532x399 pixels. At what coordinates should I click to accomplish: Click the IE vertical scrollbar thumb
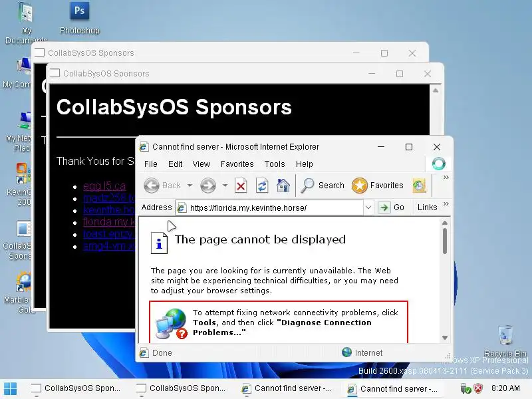coord(445,241)
